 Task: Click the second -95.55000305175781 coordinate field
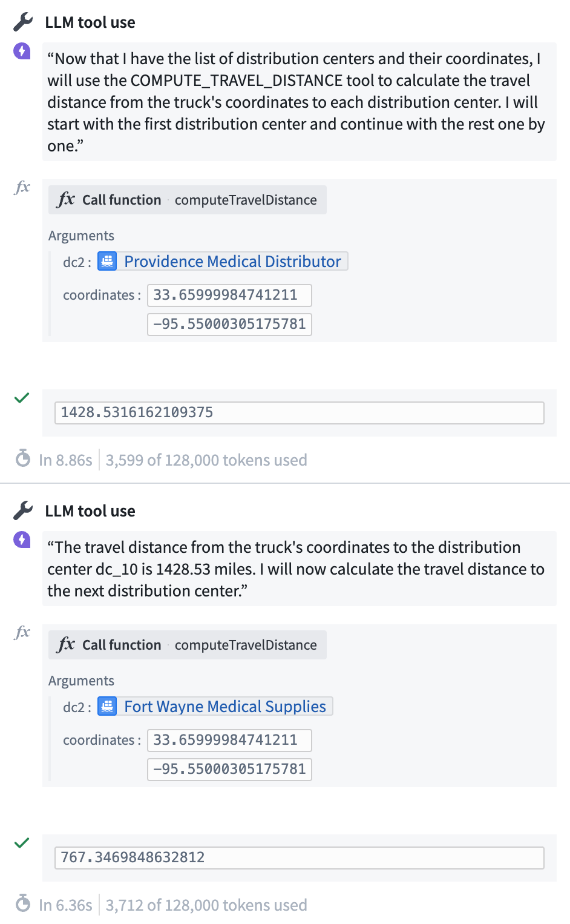coord(229,770)
